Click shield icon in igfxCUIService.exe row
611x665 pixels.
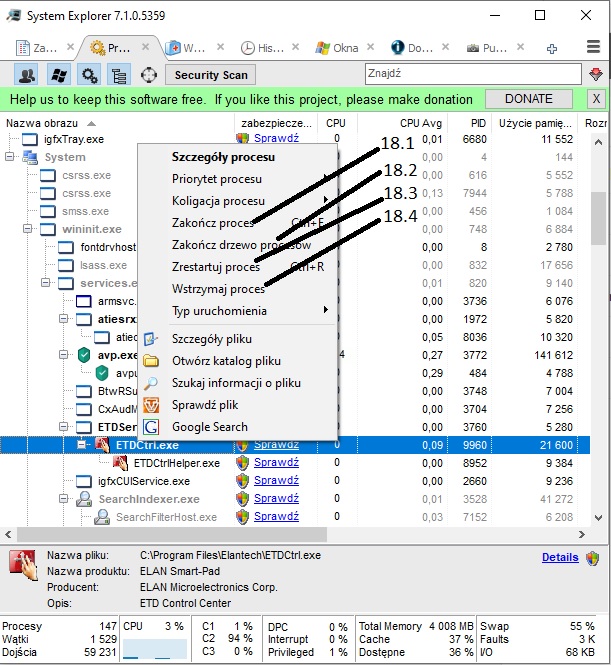click(242, 481)
